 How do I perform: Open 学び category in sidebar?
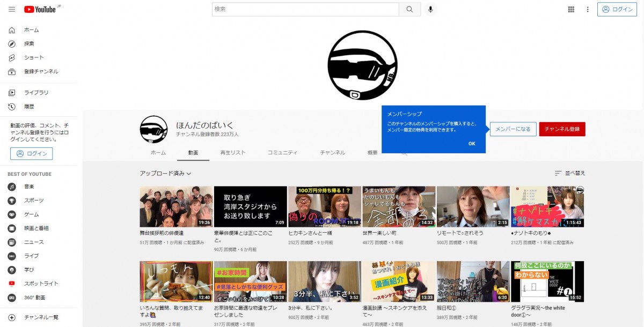pos(39,270)
